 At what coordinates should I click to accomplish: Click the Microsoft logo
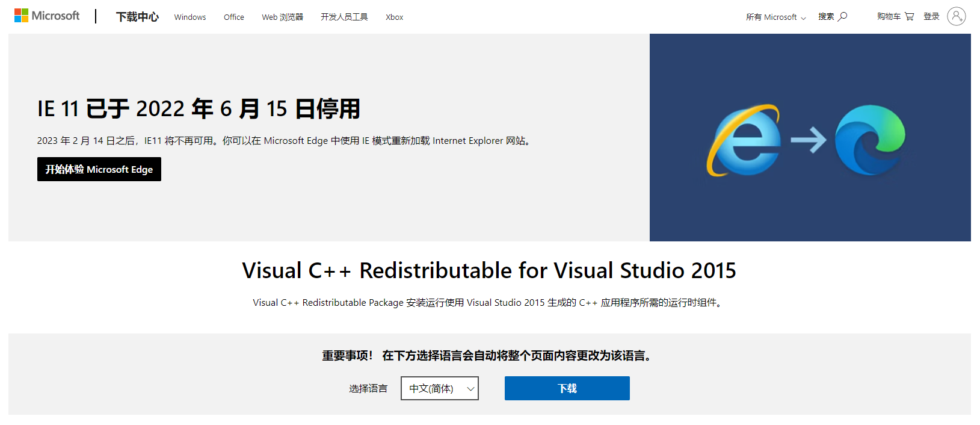click(x=47, y=16)
